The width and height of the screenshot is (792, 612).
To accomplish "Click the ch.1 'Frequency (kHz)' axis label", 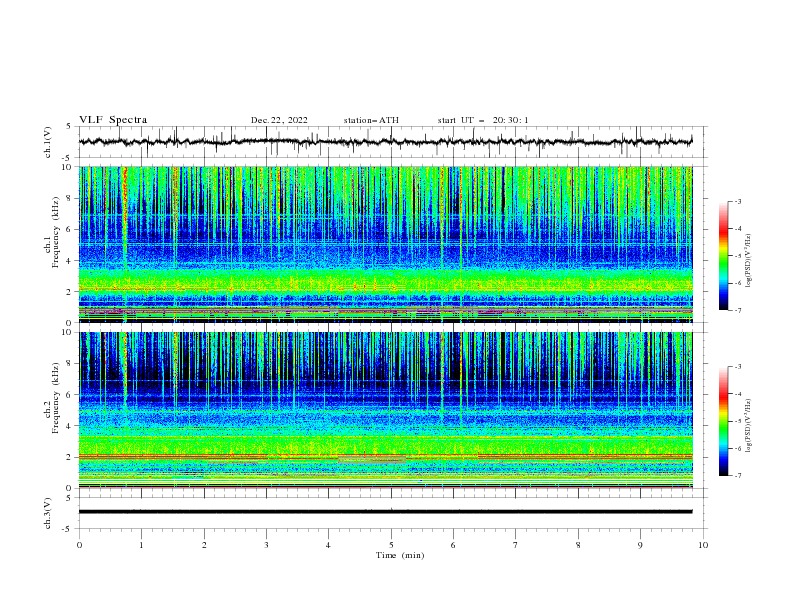I will (x=56, y=233).
